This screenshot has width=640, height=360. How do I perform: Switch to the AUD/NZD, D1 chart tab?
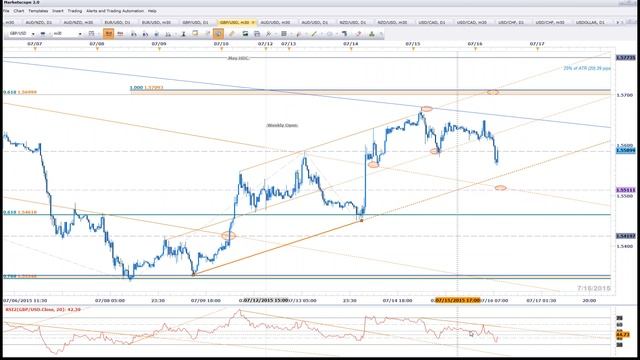[39, 22]
